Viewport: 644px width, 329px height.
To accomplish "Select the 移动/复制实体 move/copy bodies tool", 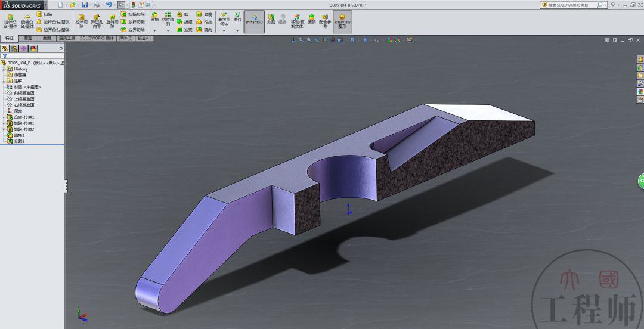I will [297, 21].
